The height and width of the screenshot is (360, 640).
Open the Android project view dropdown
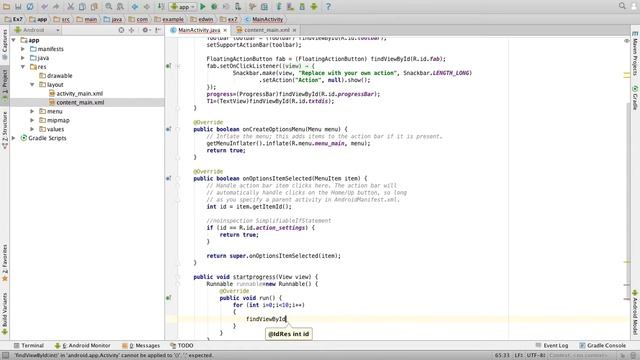pos(37,30)
